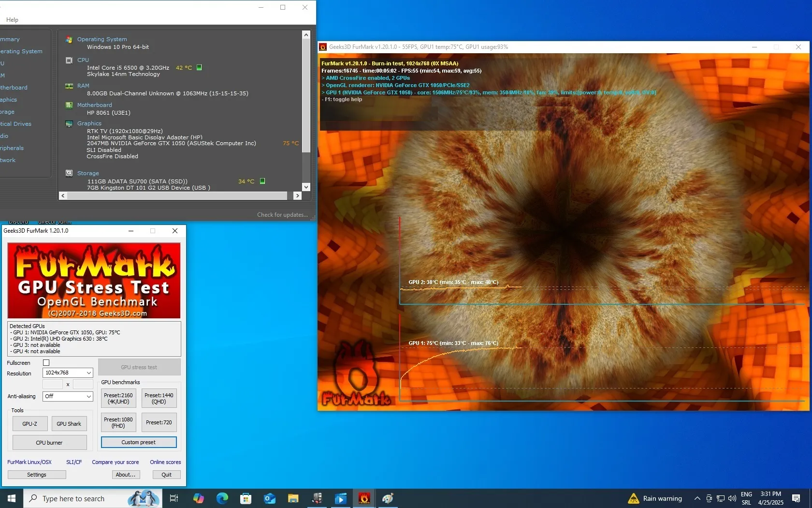Expand the Anti-aliasing dropdown set to Off
Image resolution: width=812 pixels, height=508 pixels.
point(68,396)
